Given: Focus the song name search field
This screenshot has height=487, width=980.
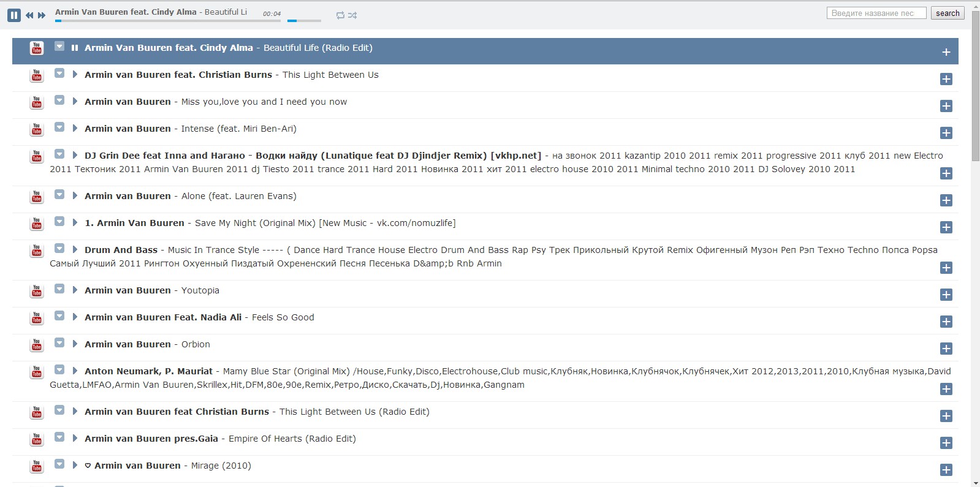Looking at the screenshot, I should 876,13.
